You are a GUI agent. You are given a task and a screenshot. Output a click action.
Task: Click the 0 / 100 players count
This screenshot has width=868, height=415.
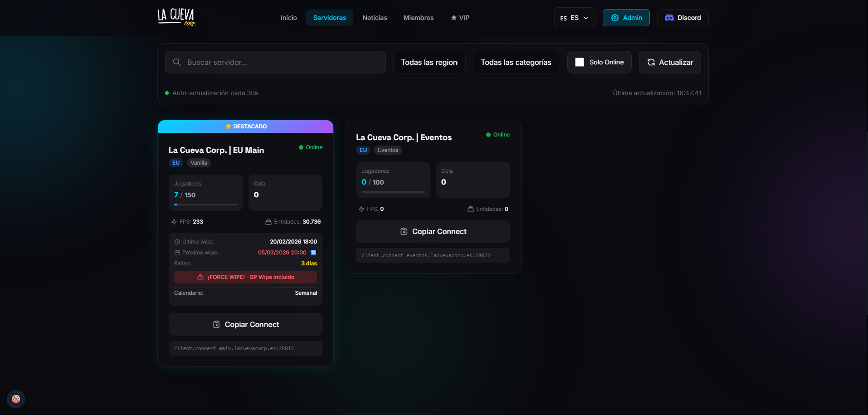(x=373, y=182)
